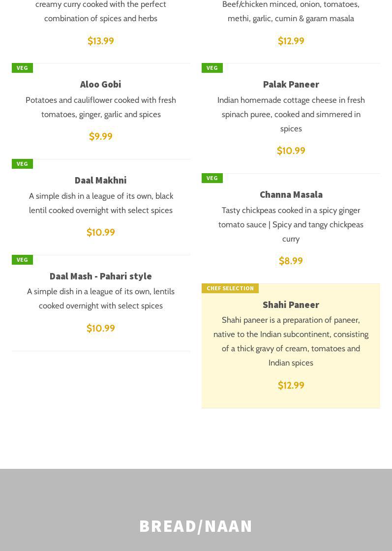Click the Shahi Paneer dish title
Screen dimensions: 392x551
click(x=291, y=305)
